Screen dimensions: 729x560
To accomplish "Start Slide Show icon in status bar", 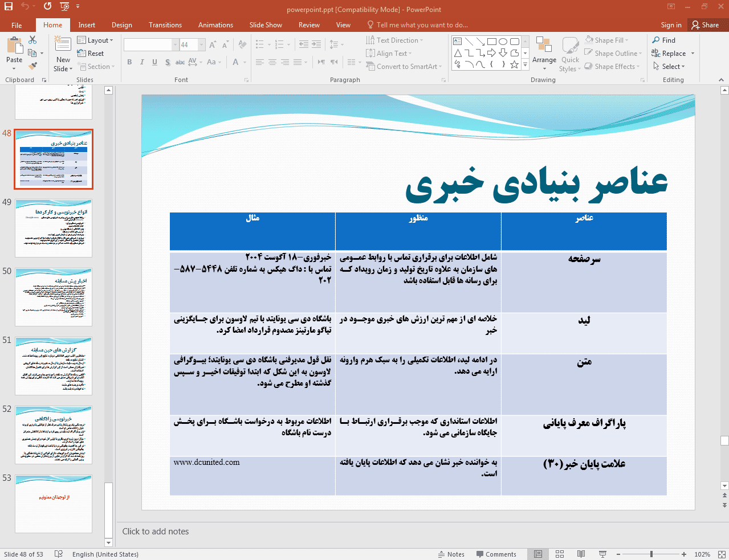I will click(x=602, y=554).
